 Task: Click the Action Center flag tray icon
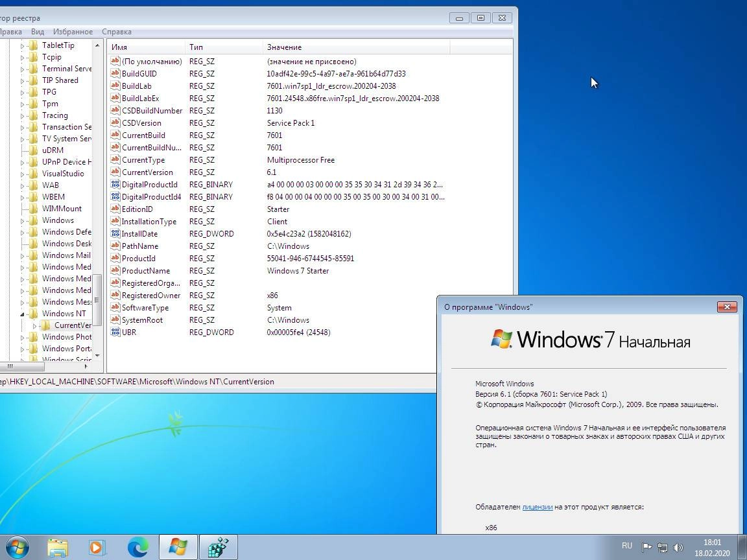646,548
